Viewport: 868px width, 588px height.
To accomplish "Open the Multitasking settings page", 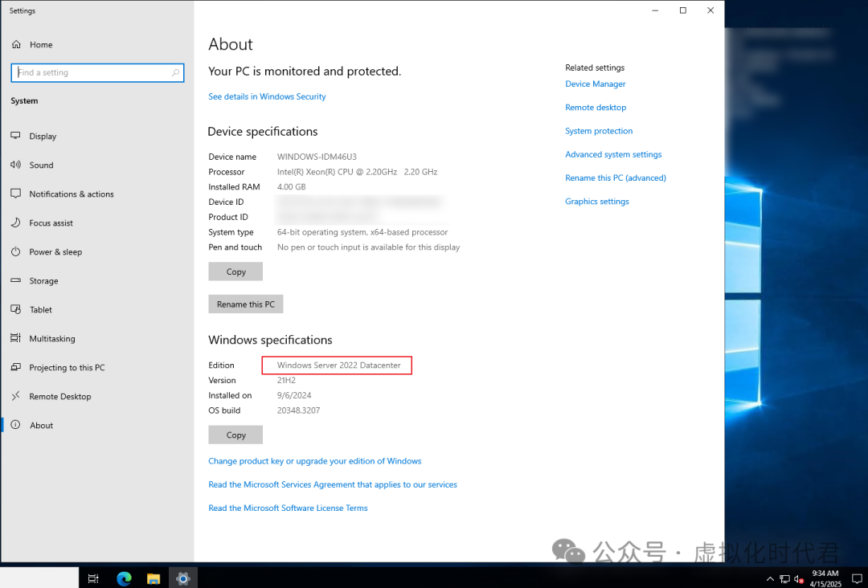I will (x=52, y=338).
